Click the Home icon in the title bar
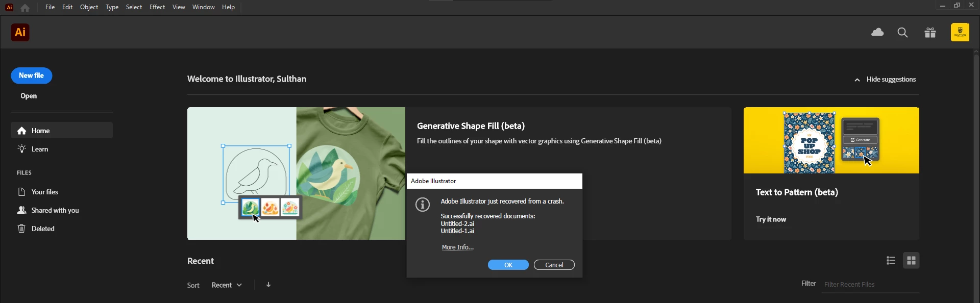 [x=25, y=8]
